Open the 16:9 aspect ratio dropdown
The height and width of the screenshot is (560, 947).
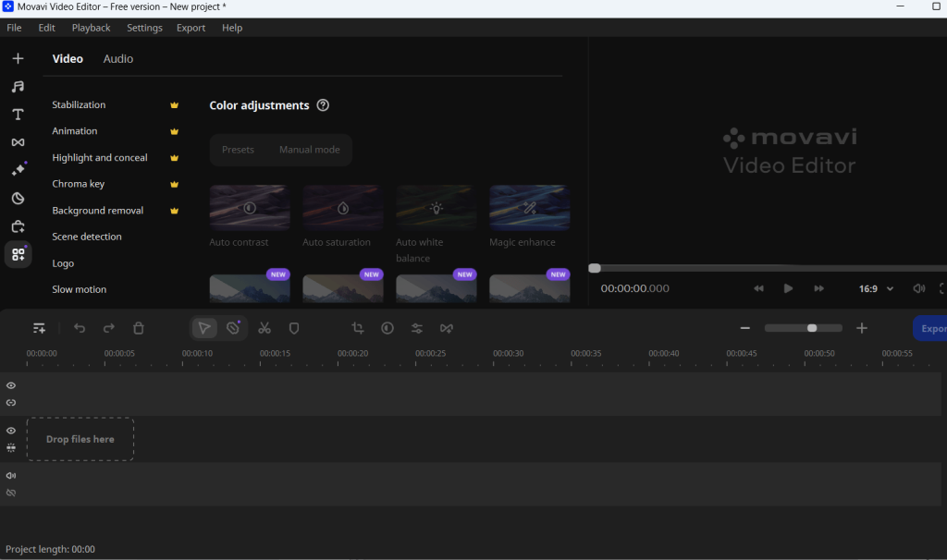(876, 288)
